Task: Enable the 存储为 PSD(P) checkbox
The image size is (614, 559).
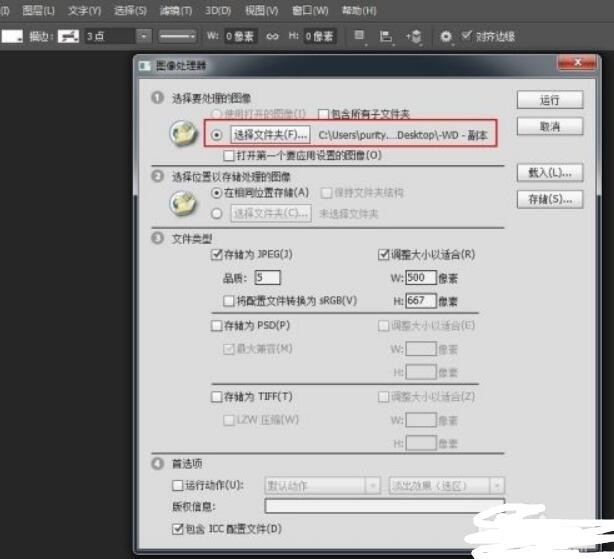Action: (217, 326)
